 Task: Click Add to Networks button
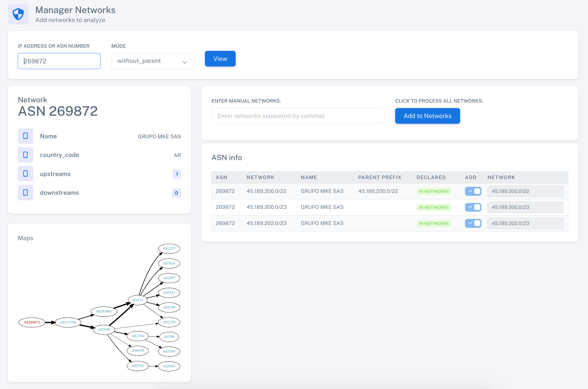pyautogui.click(x=427, y=116)
